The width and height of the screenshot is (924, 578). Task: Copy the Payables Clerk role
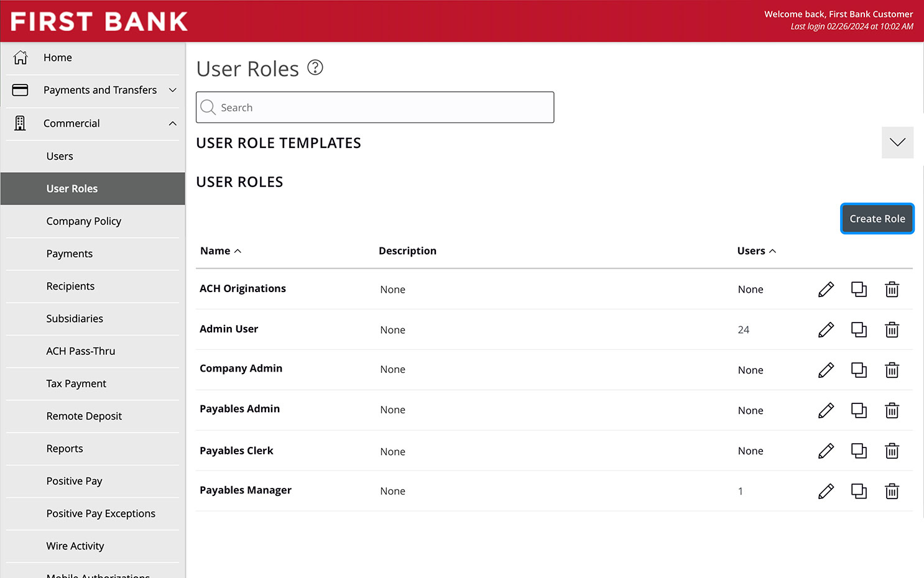(859, 451)
